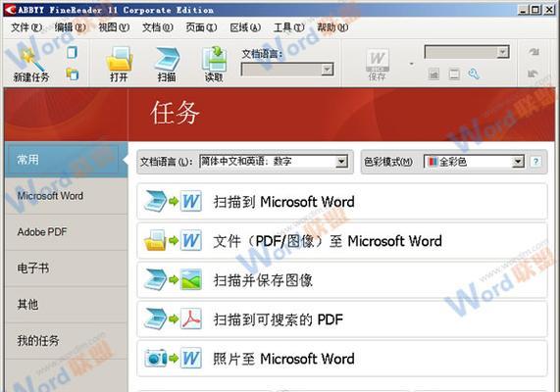Click the ABBYY FineReader logo in title bar
This screenshot has height=392, width=560.
click(11, 10)
